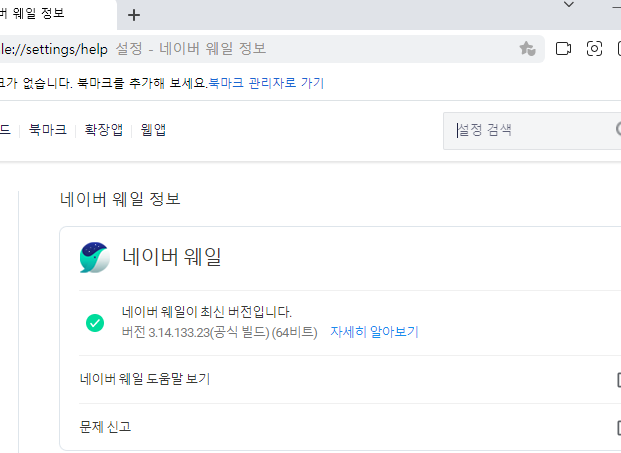Click the bookmark star icon in address bar

click(527, 48)
